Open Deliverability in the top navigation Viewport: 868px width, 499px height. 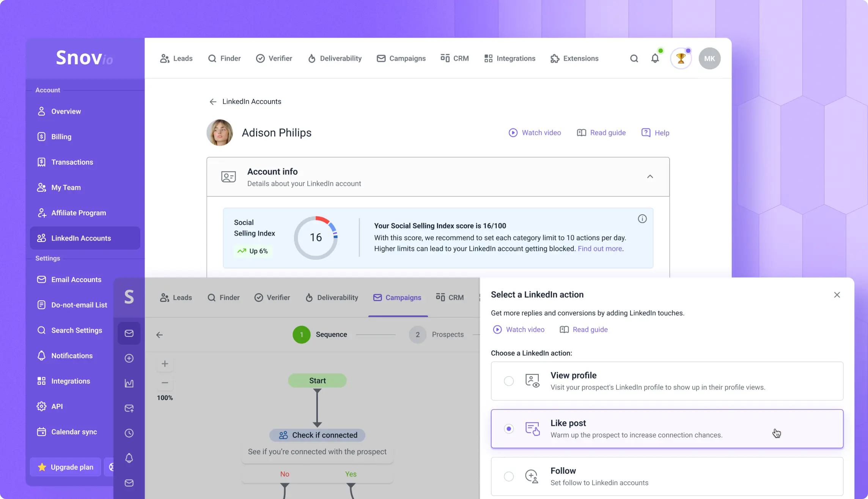pyautogui.click(x=335, y=58)
